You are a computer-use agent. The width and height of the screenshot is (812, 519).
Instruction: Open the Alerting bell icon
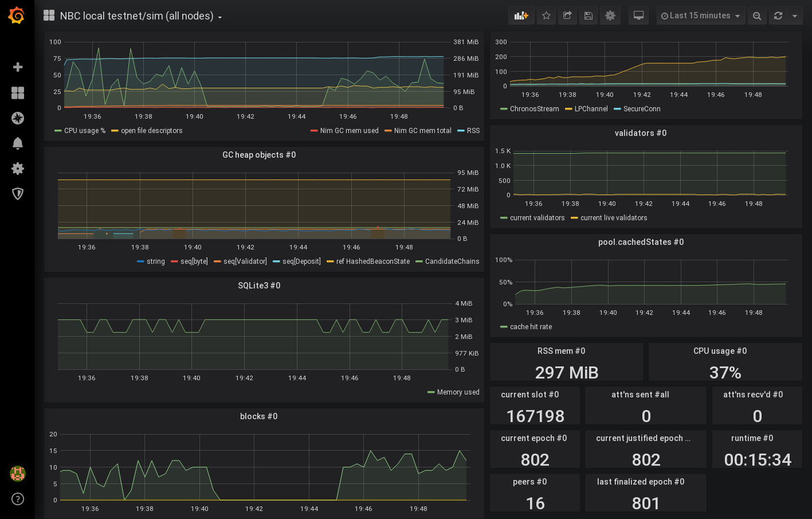pyautogui.click(x=18, y=143)
